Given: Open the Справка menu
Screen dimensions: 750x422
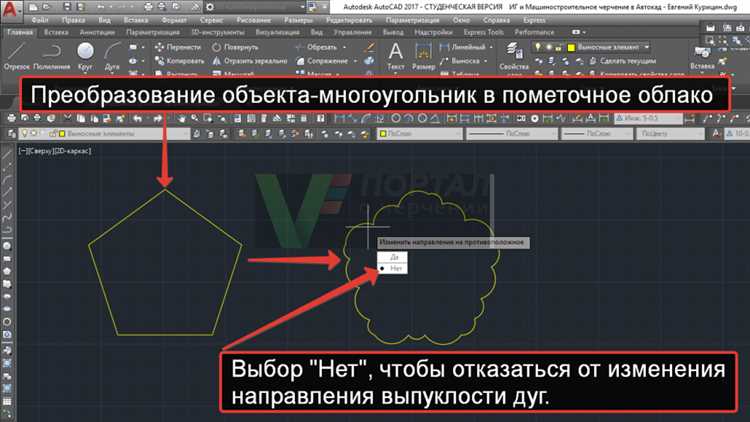Looking at the screenshot, I should point(496,20).
